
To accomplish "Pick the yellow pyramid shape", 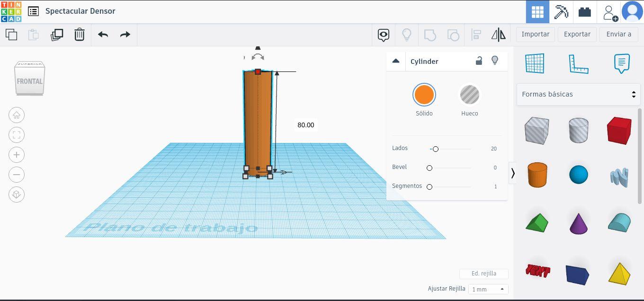I will coord(619,273).
